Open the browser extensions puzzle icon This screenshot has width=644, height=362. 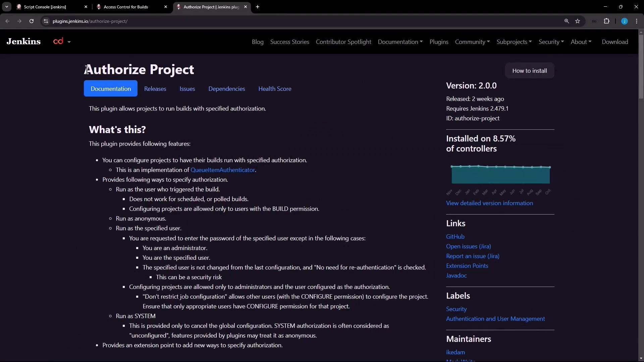tap(606, 21)
